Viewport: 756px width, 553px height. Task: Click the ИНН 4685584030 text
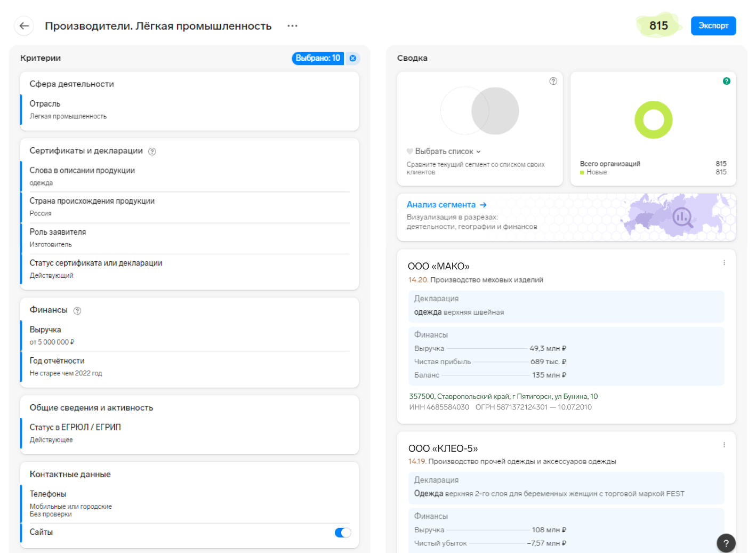click(439, 407)
